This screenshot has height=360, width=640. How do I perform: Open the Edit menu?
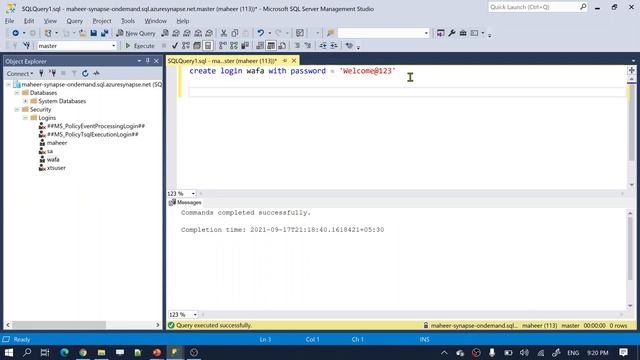point(29,21)
